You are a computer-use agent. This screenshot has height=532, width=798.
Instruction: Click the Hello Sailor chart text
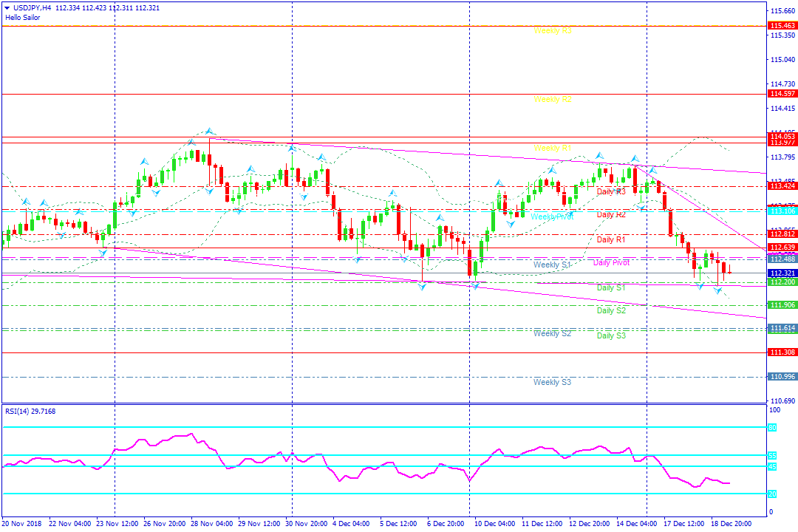coord(23,17)
